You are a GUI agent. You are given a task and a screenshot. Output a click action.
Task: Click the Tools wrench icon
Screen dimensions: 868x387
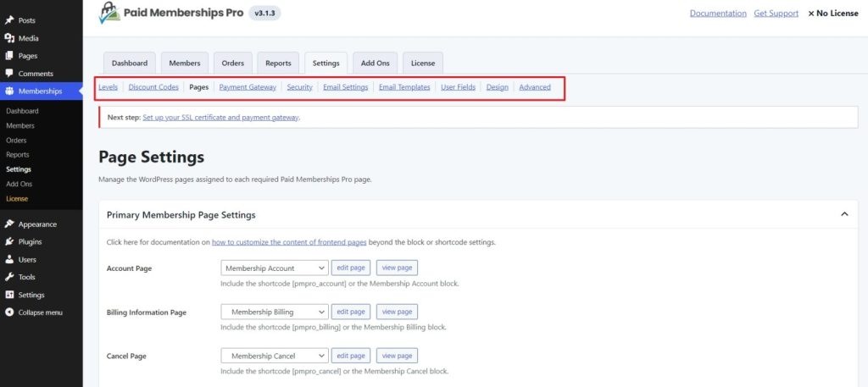pyautogui.click(x=8, y=277)
